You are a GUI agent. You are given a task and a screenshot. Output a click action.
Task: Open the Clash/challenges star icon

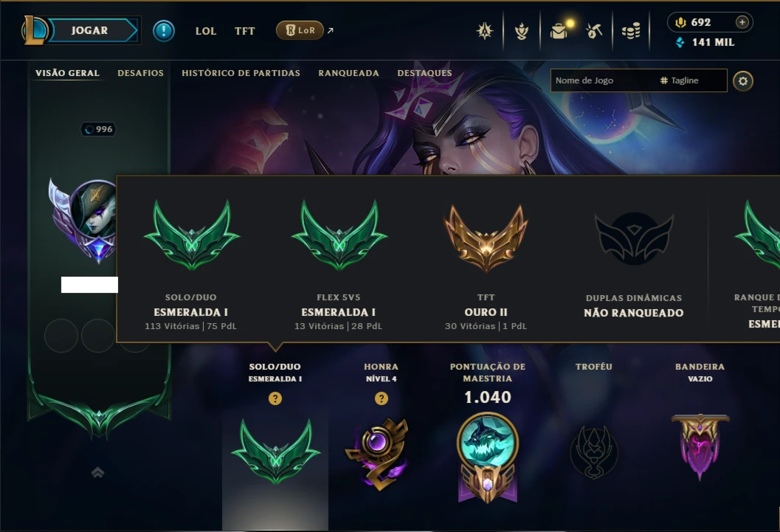pyautogui.click(x=485, y=31)
